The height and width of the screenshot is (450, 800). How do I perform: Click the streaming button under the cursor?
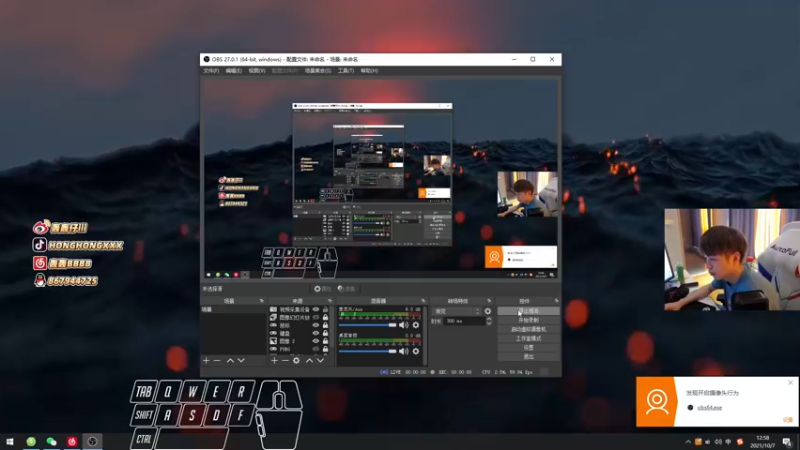(529, 311)
